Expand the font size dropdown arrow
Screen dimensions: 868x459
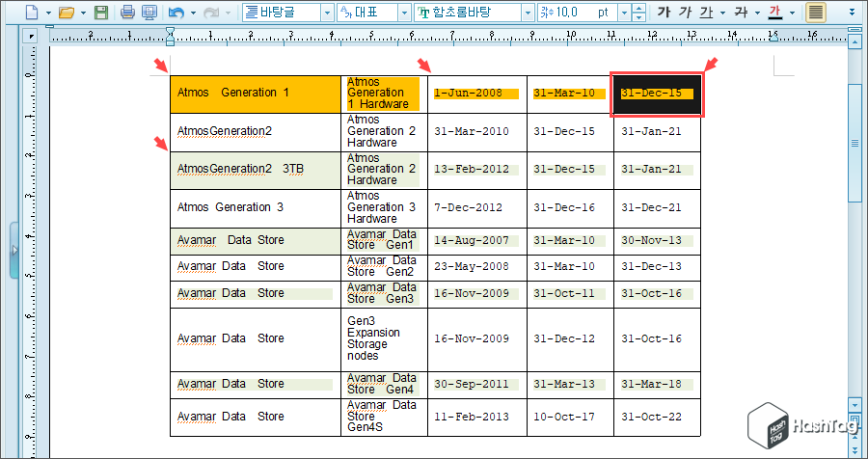pyautogui.click(x=625, y=13)
